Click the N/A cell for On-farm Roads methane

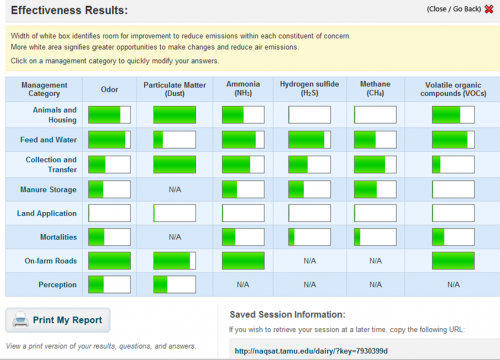tap(375, 261)
